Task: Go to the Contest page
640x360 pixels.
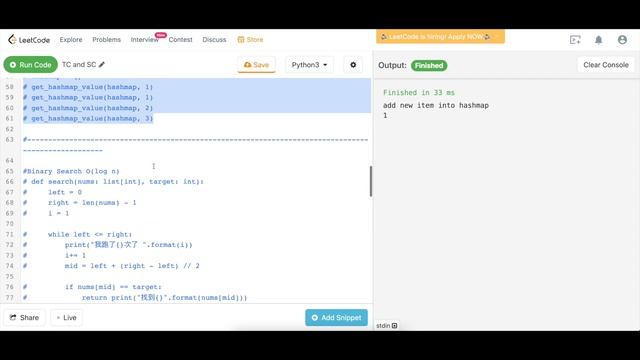Action: tap(180, 40)
